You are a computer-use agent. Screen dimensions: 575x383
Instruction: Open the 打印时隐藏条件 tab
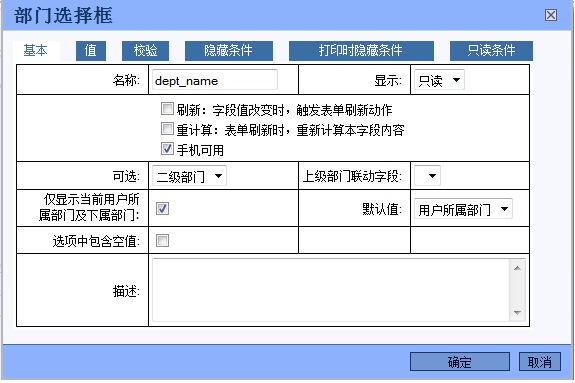click(361, 51)
